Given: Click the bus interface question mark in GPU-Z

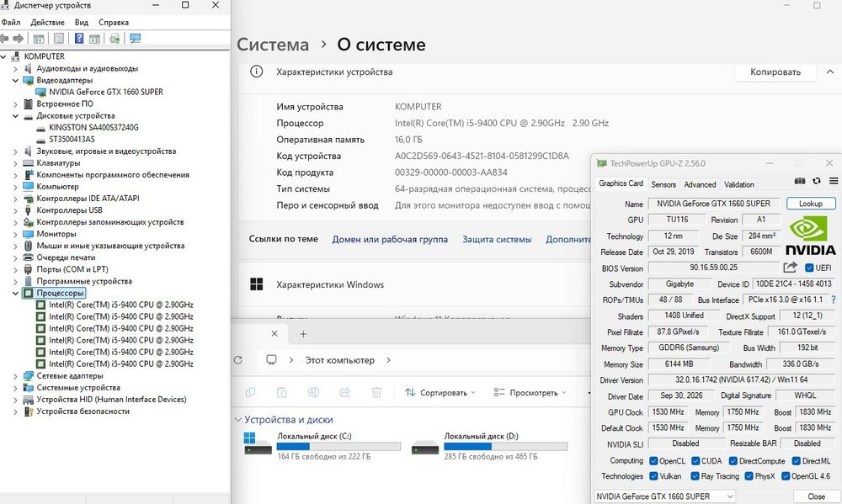Looking at the screenshot, I should [834, 300].
